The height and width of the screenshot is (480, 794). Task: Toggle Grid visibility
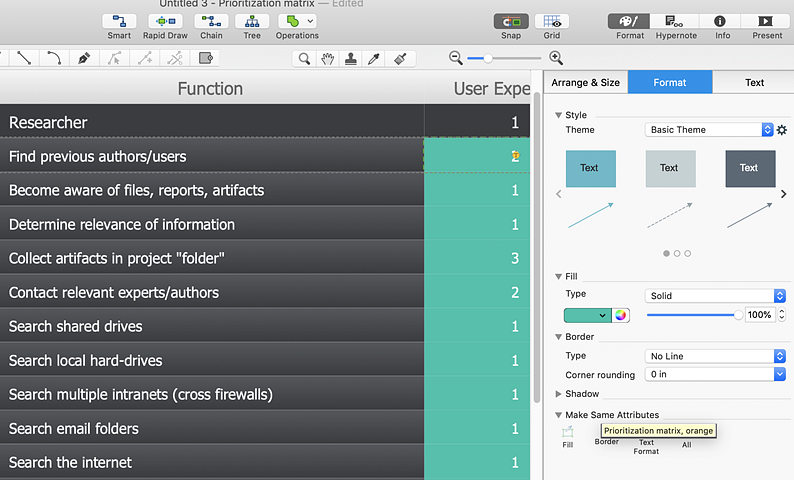(x=551, y=21)
